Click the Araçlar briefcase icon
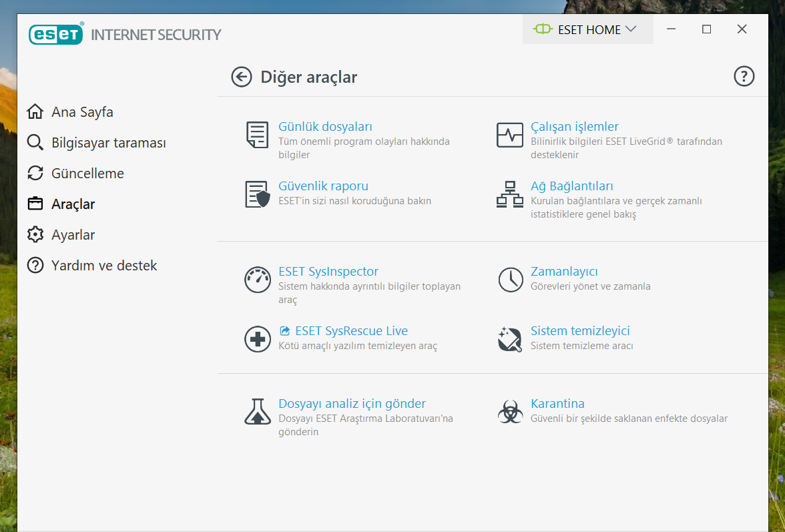The height and width of the screenshot is (532, 785). (35, 204)
